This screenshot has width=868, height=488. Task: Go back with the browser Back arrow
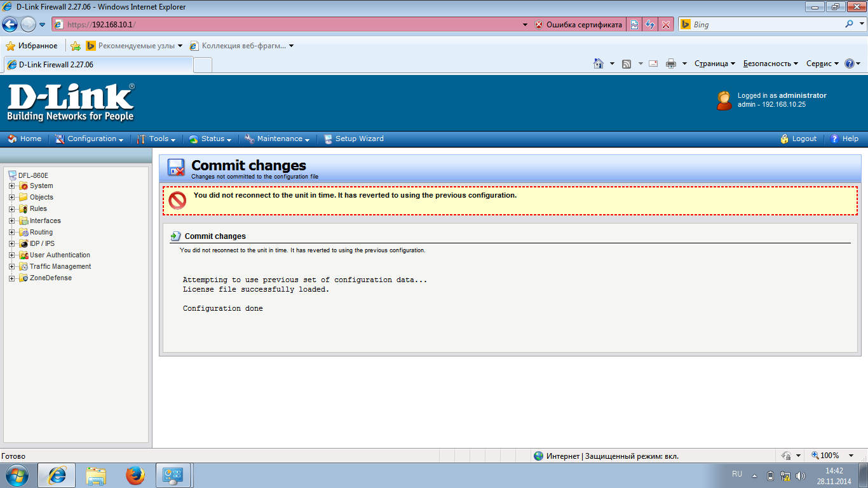[10, 25]
